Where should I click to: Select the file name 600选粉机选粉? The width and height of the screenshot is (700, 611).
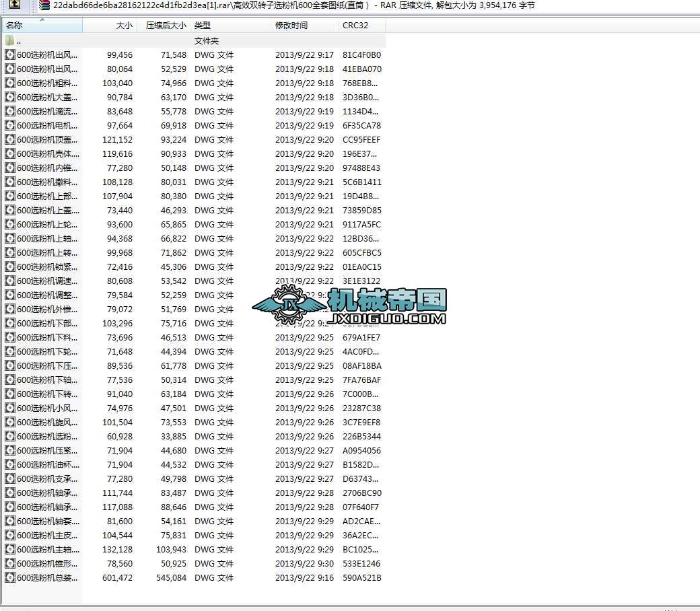47,437
